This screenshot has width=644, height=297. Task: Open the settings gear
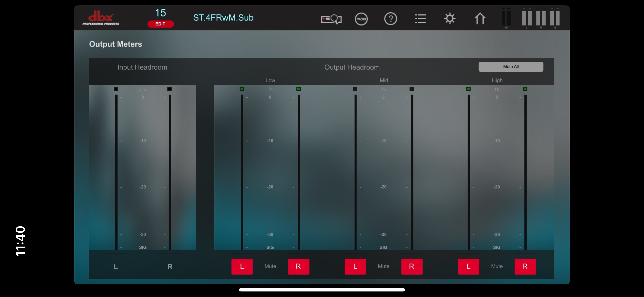click(x=450, y=18)
